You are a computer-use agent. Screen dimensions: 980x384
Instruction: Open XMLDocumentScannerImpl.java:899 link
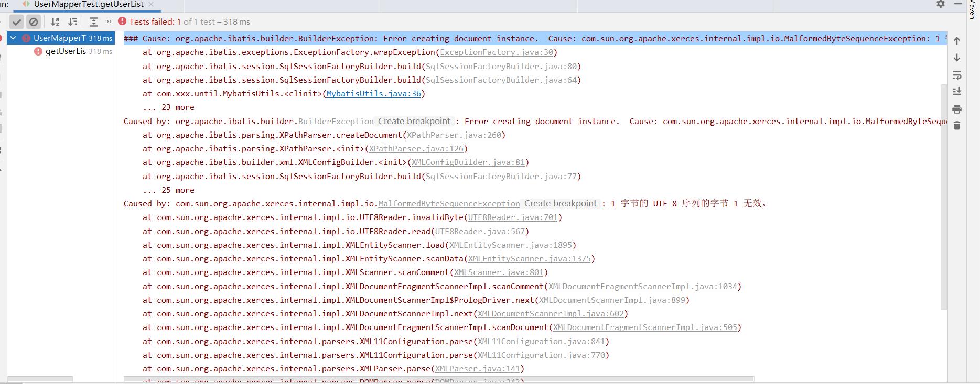612,300
